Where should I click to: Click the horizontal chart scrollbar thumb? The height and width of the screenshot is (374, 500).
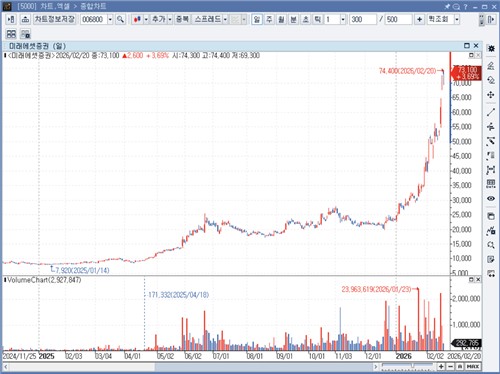point(263,367)
